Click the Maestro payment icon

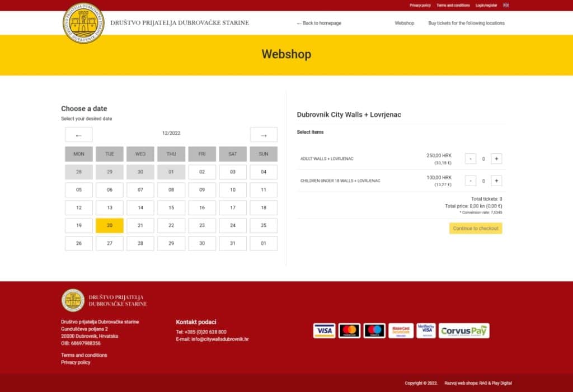pyautogui.click(x=375, y=330)
